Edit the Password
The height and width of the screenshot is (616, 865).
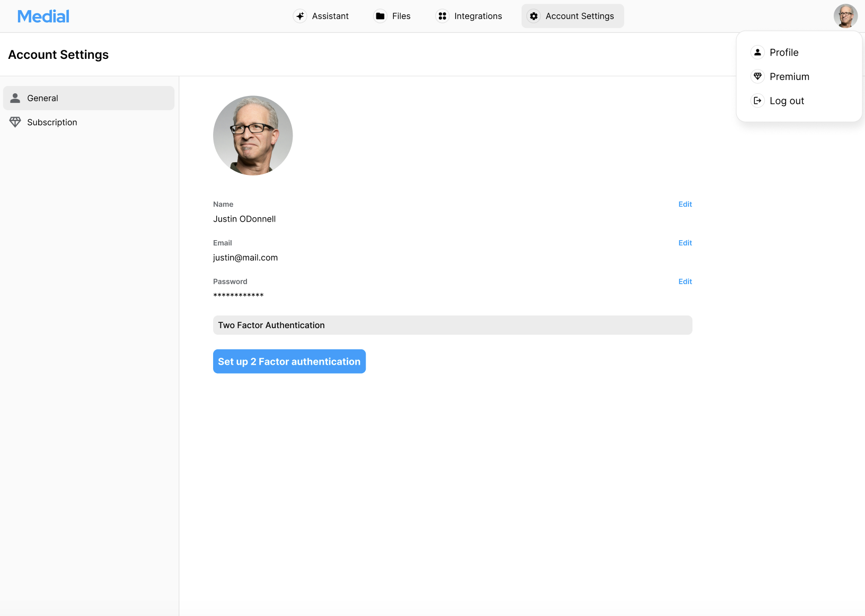coord(685,282)
